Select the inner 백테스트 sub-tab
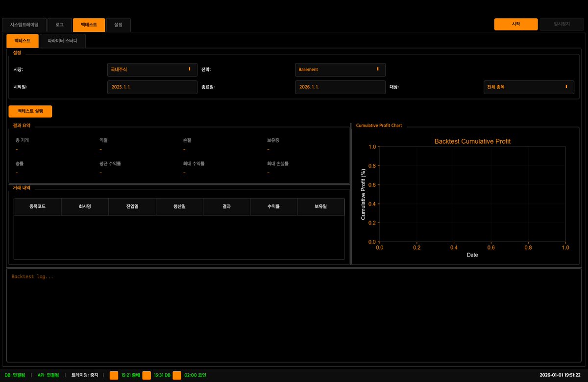Image resolution: width=588 pixels, height=382 pixels. point(23,41)
